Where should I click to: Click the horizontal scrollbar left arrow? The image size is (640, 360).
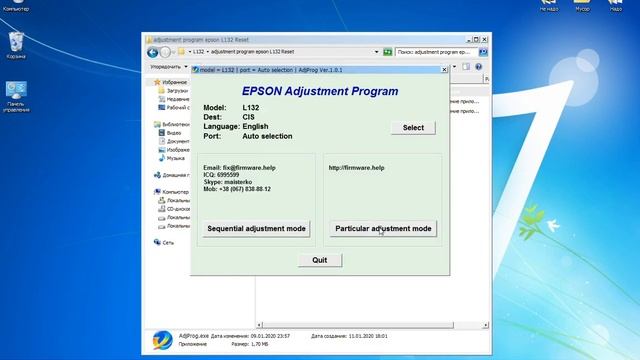259,325
